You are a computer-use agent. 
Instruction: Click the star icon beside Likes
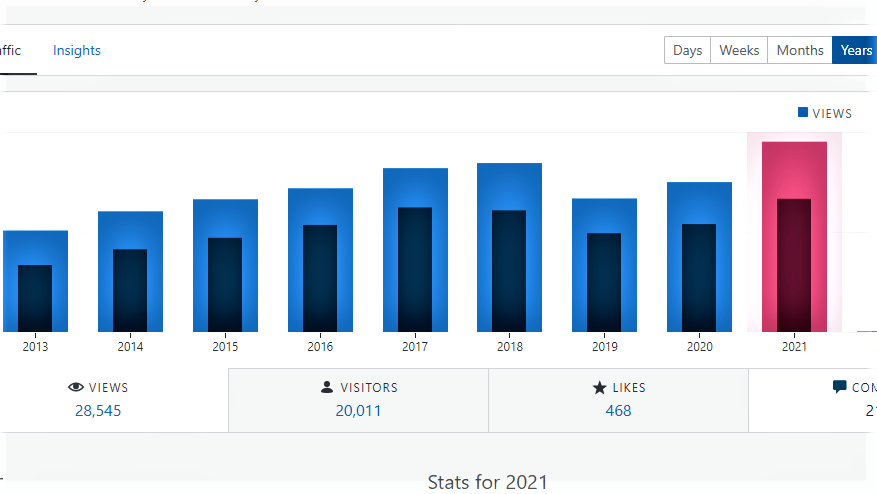click(600, 388)
